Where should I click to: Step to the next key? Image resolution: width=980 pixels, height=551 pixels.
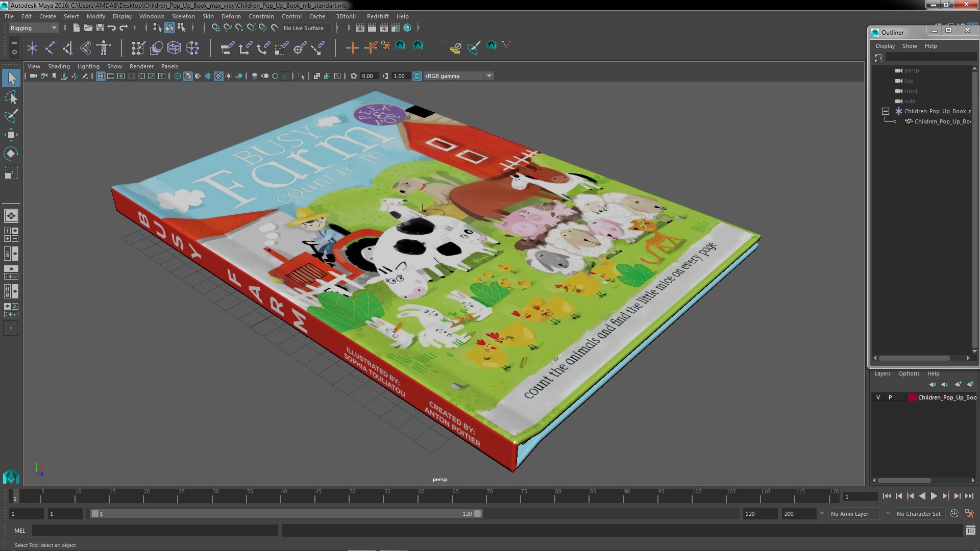click(946, 496)
